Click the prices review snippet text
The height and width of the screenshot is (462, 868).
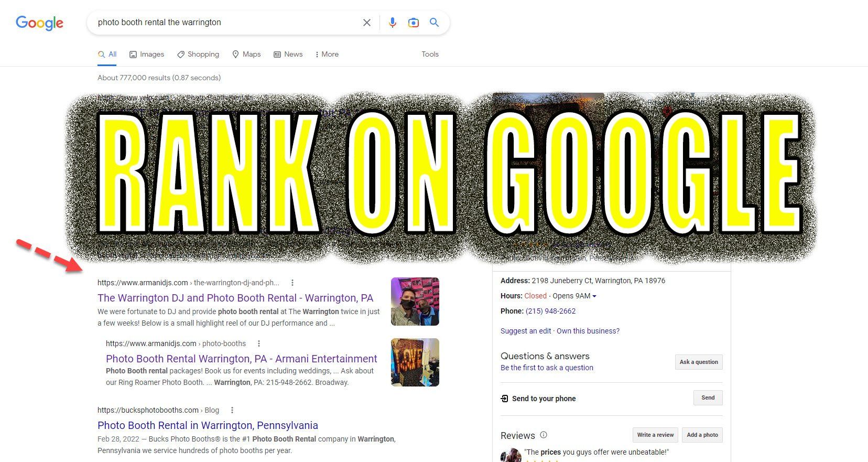point(597,452)
